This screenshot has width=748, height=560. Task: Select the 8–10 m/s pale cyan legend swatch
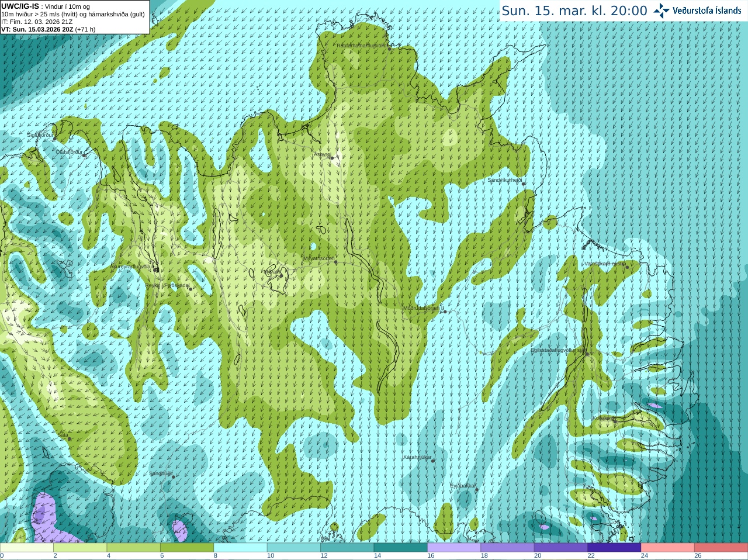[241, 548]
